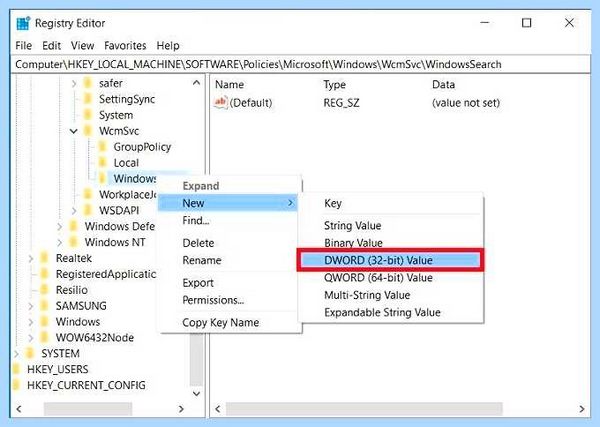Open the Edit menu

(x=51, y=46)
